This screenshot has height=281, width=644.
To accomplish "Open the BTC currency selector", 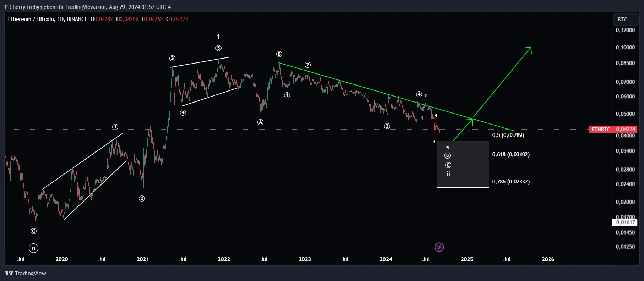I will [x=626, y=20].
